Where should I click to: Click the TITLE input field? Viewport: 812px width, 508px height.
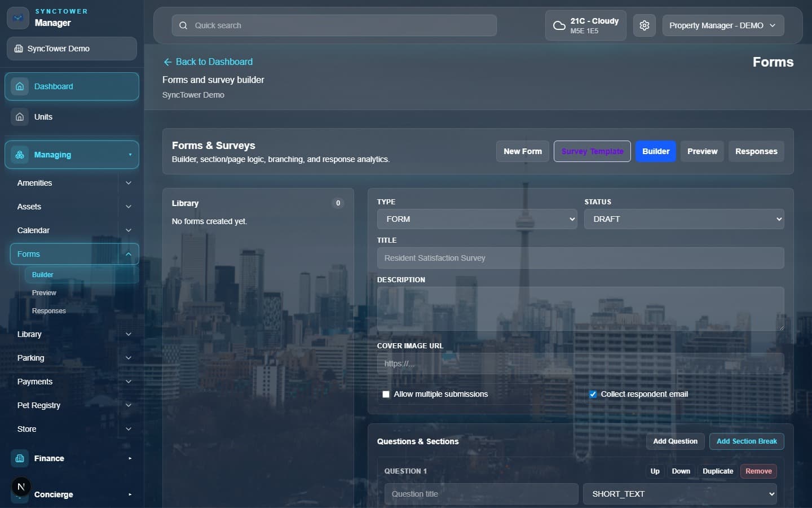[580, 258]
